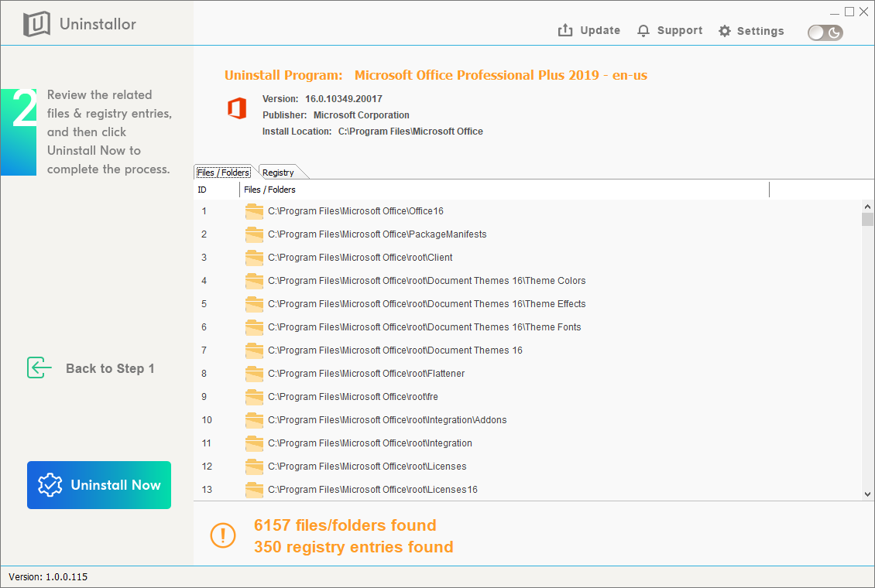Open the Update option

(x=588, y=31)
